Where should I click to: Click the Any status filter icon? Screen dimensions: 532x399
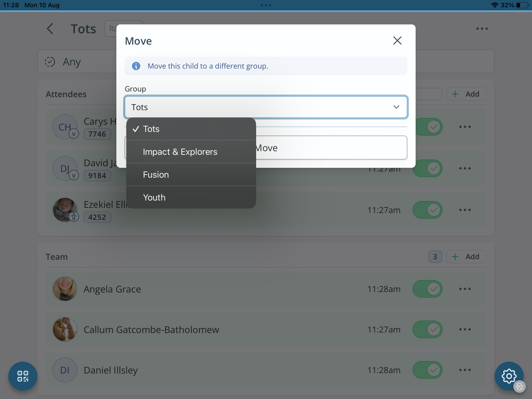50,62
